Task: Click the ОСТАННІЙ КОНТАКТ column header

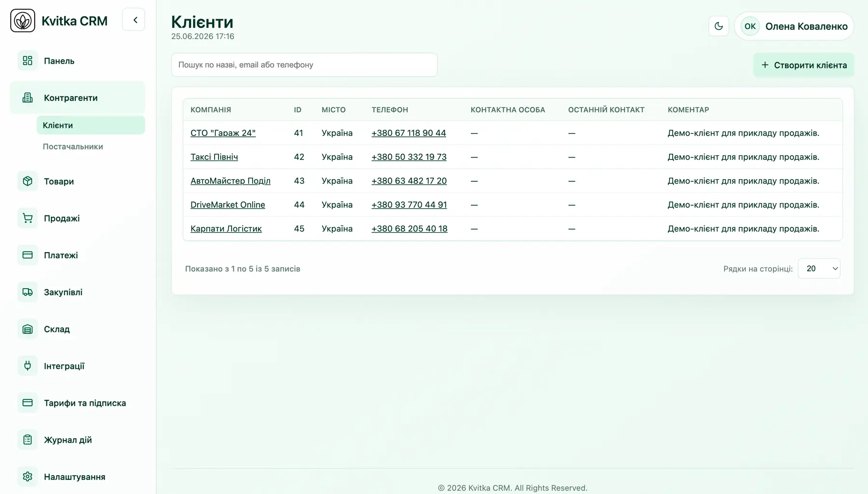Action: point(606,110)
